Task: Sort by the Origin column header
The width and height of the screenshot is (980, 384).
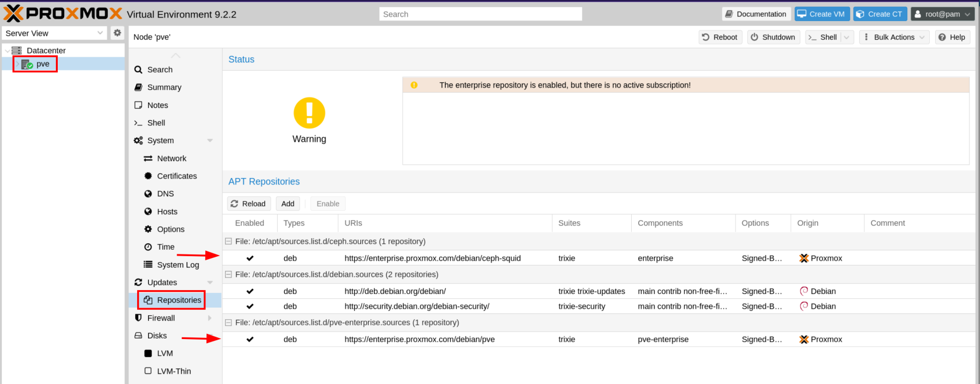Action: pyautogui.click(x=827, y=223)
